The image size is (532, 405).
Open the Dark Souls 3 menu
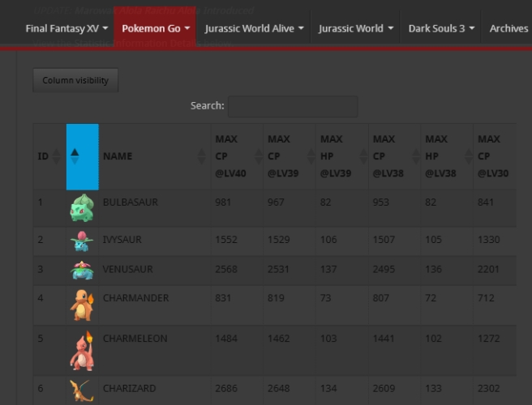441,28
